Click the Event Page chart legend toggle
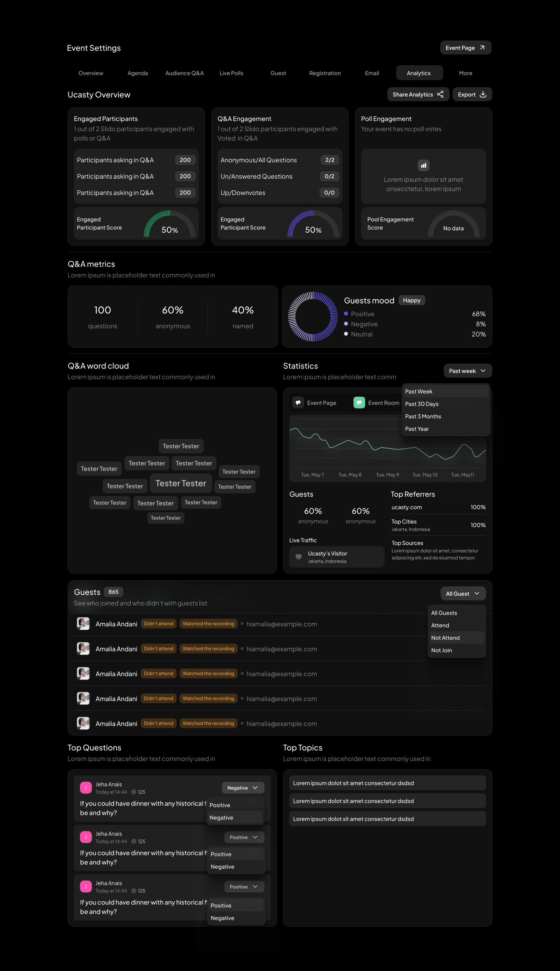560x971 pixels. click(x=315, y=402)
